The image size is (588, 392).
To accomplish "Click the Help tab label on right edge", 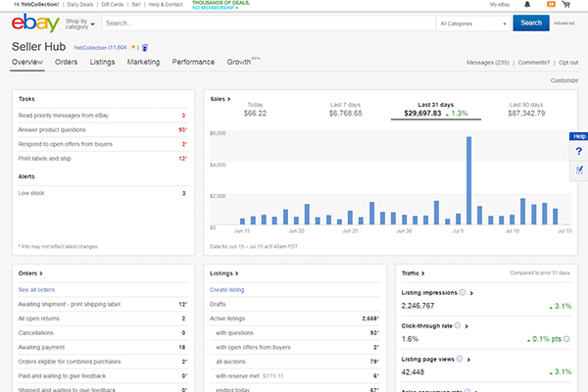I will (578, 136).
